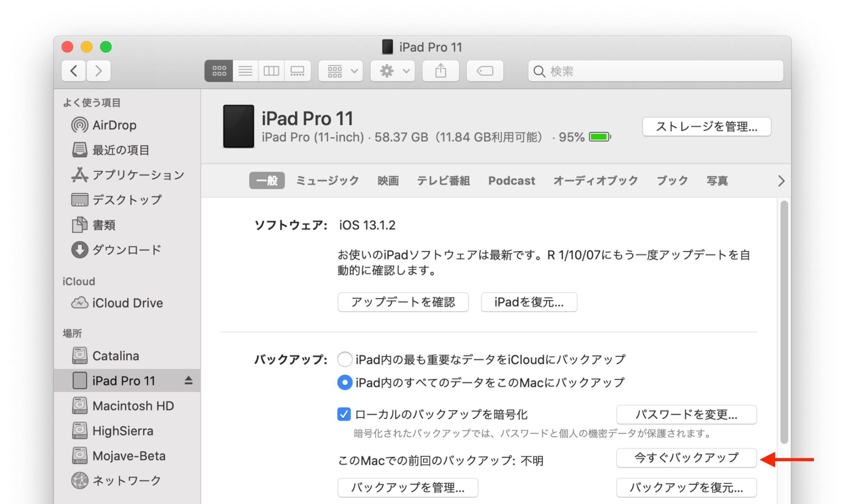Switch to list view
845x504 pixels.
click(x=245, y=71)
